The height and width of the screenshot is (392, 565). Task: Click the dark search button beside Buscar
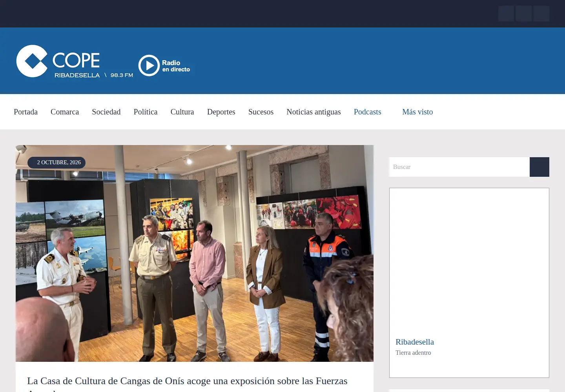(539, 167)
